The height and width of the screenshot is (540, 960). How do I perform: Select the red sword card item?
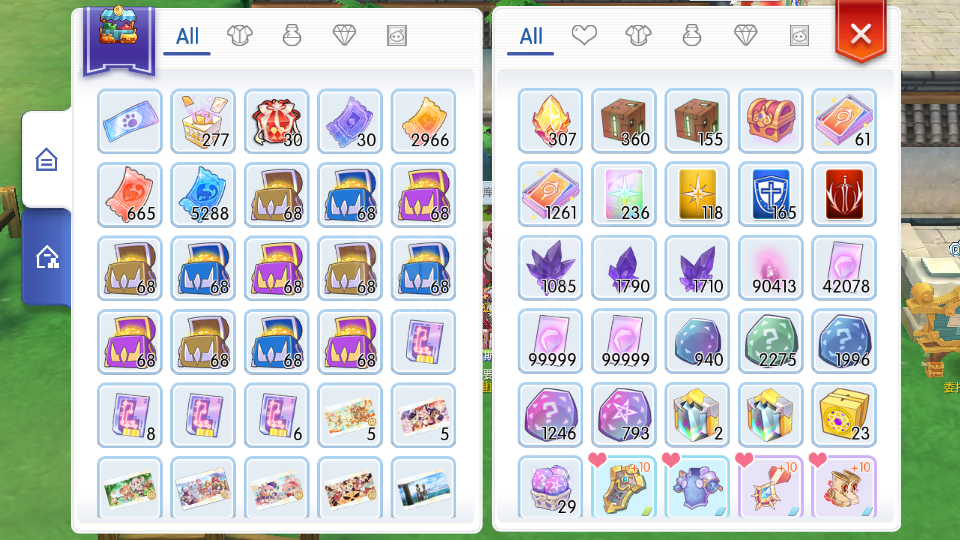844,194
